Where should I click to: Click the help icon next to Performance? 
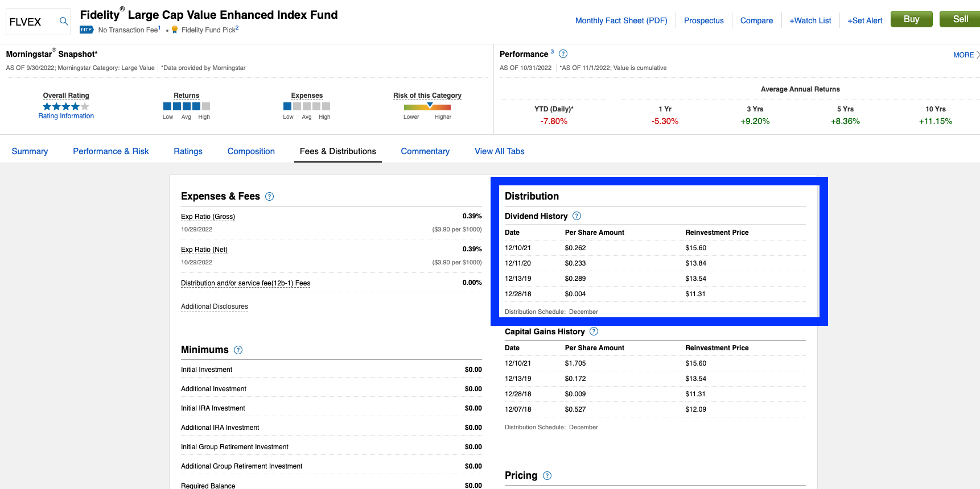[x=563, y=54]
